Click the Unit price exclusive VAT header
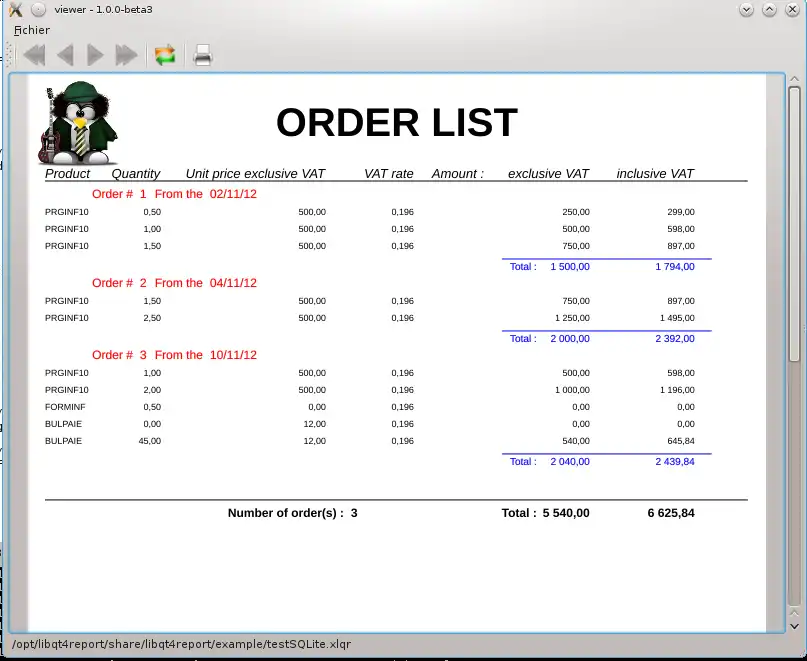This screenshot has height=661, width=807. [255, 173]
